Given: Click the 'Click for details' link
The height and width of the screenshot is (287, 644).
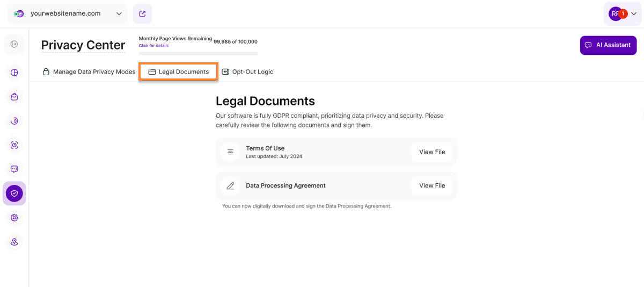Looking at the screenshot, I should point(153,46).
